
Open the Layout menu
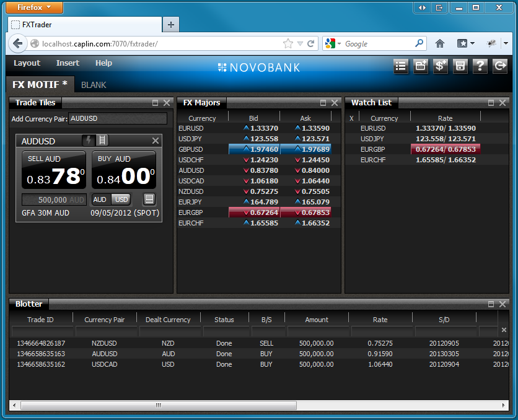[x=27, y=63]
